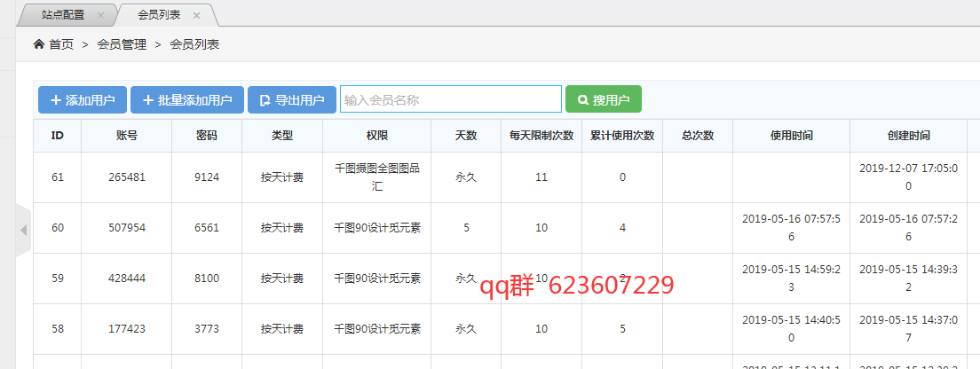
Task: Click daily limit 11 in row 61
Action: click(541, 177)
